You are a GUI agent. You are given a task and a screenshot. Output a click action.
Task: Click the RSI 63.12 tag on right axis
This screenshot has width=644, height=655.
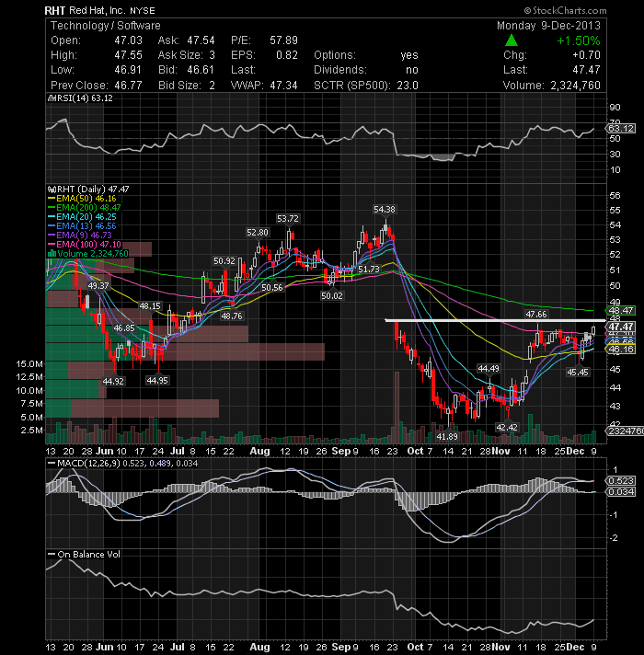click(621, 128)
